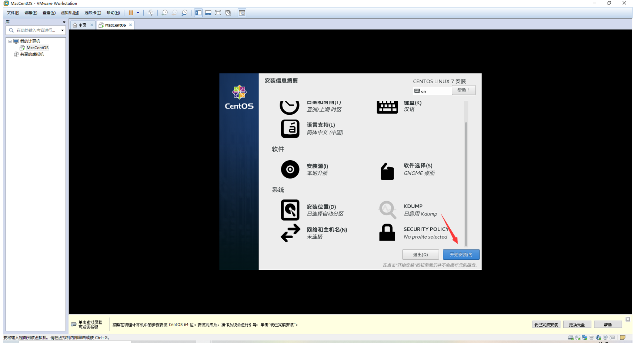Image resolution: width=644 pixels, height=346 pixels.
Task: Close the easy install notification bar
Action: [x=628, y=319]
